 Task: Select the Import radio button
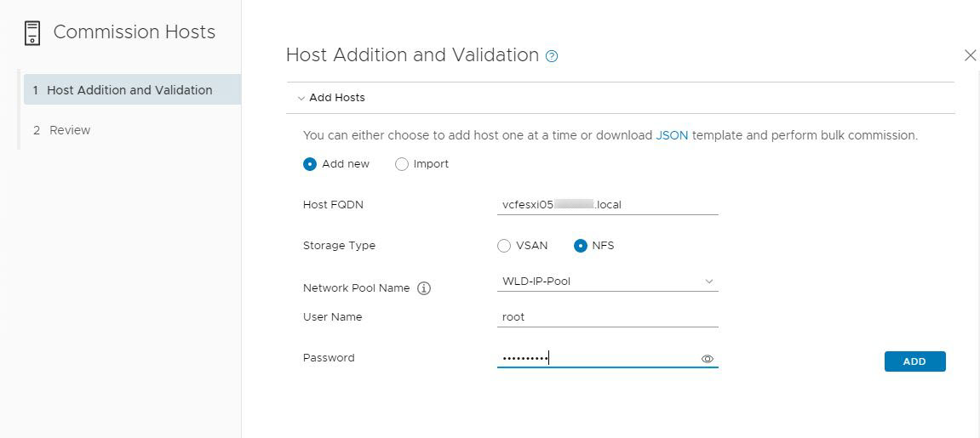402,164
